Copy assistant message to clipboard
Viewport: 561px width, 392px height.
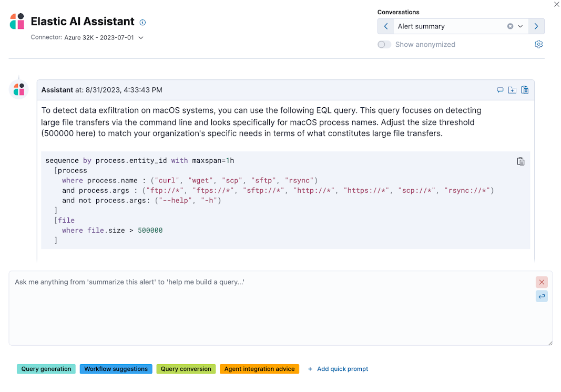pyautogui.click(x=525, y=90)
